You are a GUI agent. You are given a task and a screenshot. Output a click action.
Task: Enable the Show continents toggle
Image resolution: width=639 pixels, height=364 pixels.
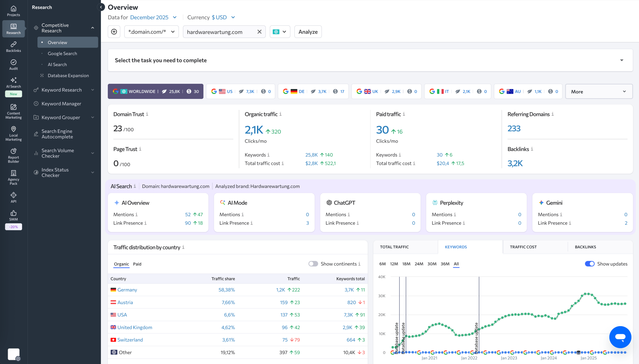313,264
